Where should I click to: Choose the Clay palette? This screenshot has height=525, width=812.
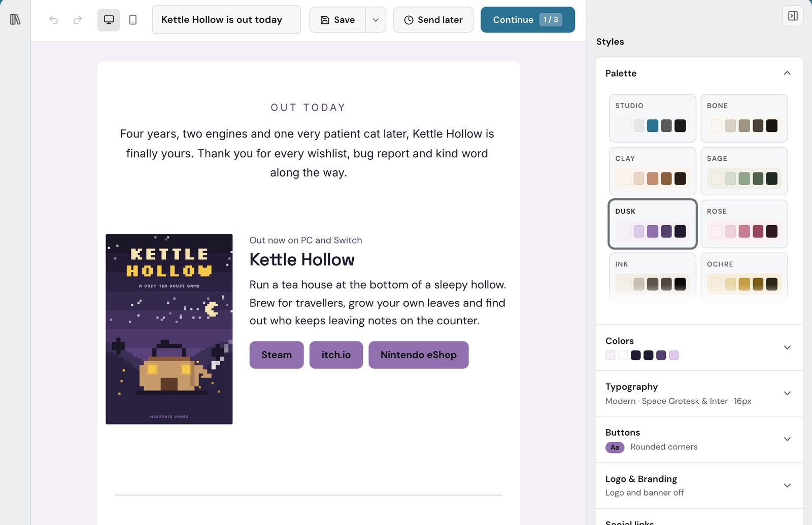pyautogui.click(x=653, y=171)
